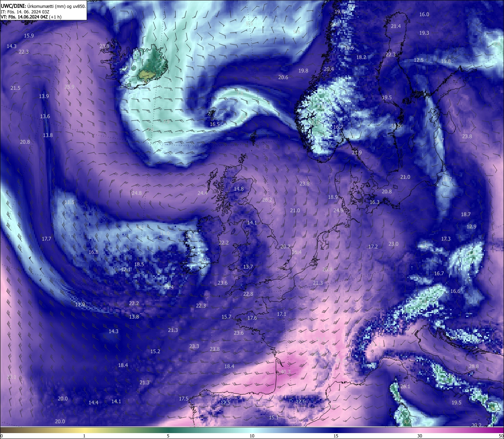Click the 17.1 value over Normandy
Image resolution: width=504 pixels, height=439 pixels.
(281, 314)
